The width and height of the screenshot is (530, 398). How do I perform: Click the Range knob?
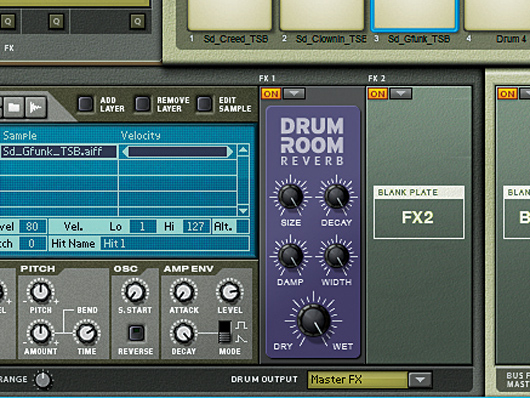(43, 379)
